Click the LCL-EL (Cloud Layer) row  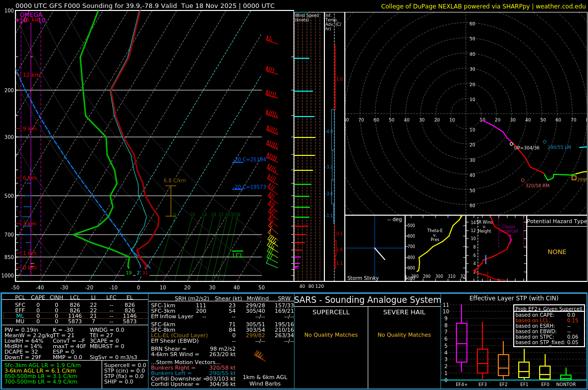222,335
